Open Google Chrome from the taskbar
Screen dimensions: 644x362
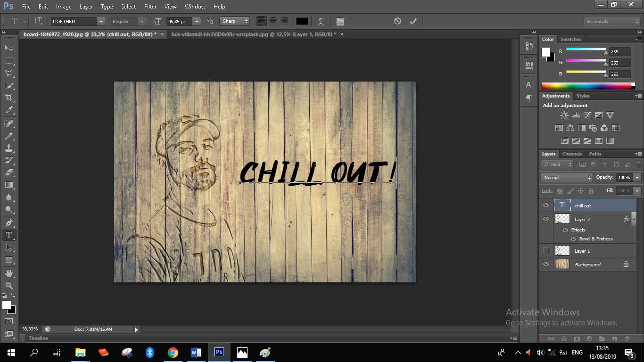click(x=173, y=352)
